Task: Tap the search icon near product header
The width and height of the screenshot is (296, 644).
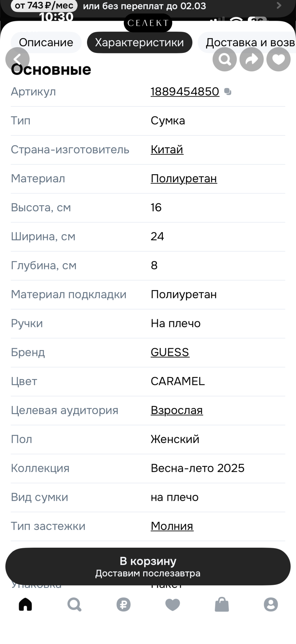Action: point(225,59)
